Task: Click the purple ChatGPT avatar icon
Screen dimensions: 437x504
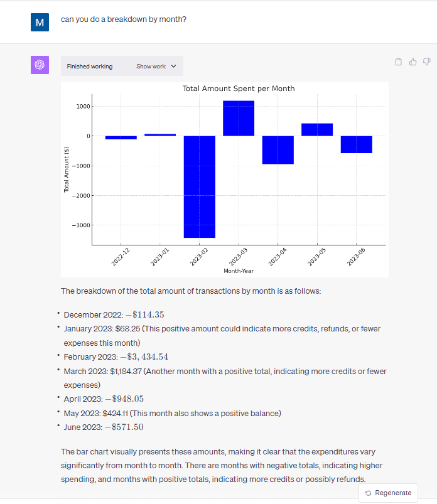Action: click(40, 65)
